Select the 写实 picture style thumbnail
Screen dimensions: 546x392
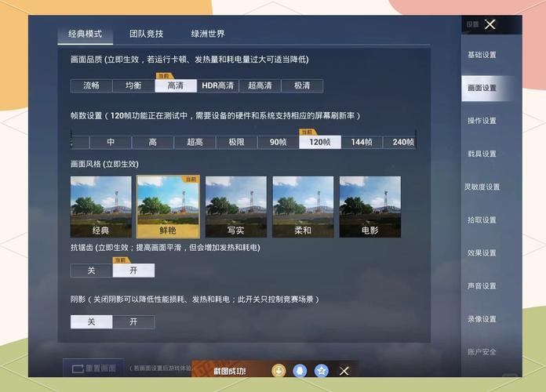pyautogui.click(x=236, y=207)
